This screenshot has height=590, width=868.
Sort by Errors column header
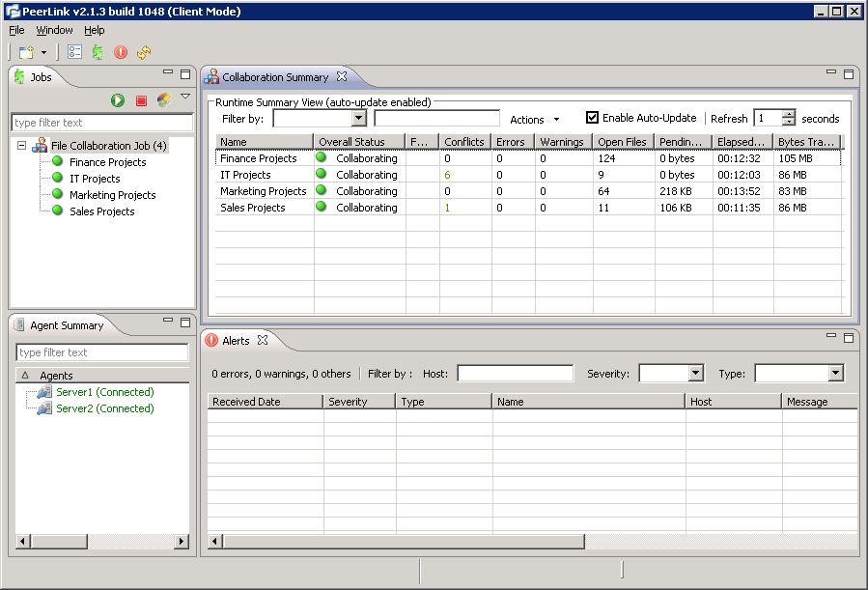point(513,142)
